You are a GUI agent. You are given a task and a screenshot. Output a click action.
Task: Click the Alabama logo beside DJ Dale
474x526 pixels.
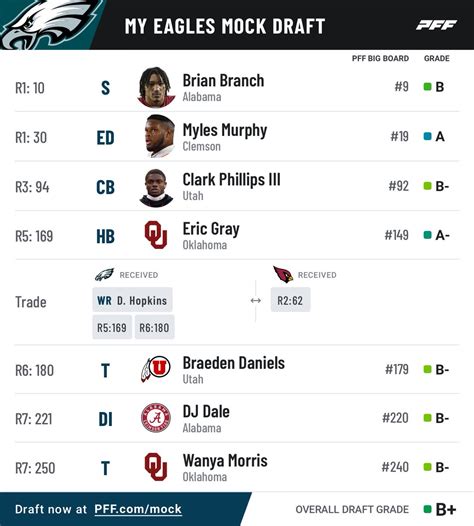coord(156,418)
